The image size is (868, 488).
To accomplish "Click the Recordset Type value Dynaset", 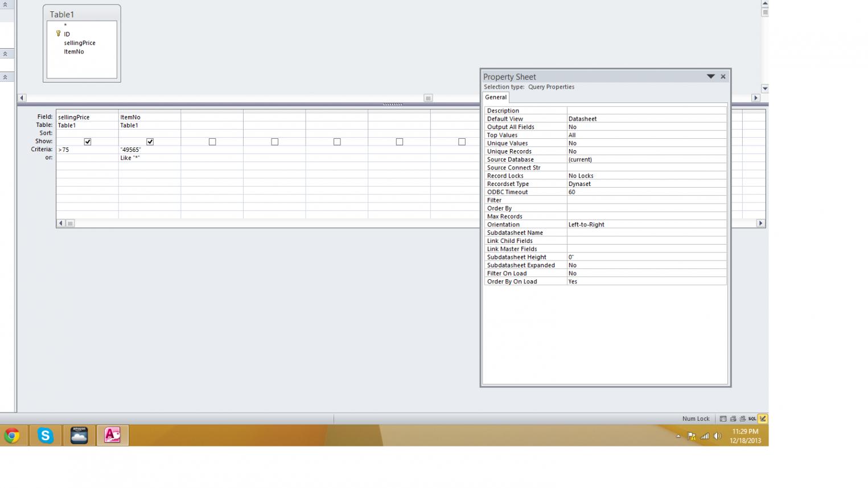I will 647,184.
